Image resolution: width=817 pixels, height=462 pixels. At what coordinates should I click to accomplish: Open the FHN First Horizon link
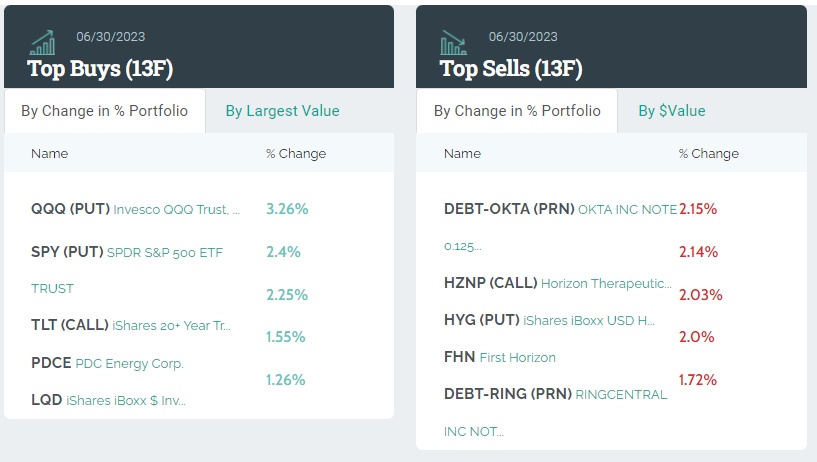click(x=500, y=357)
